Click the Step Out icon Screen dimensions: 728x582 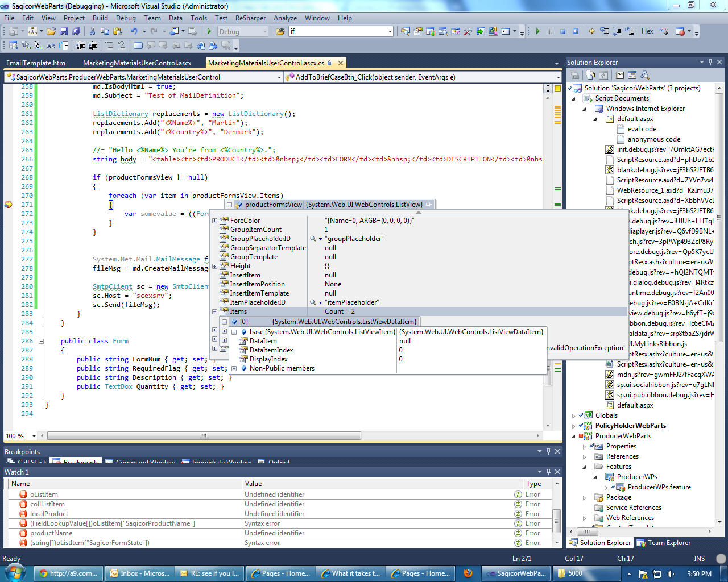point(629,31)
